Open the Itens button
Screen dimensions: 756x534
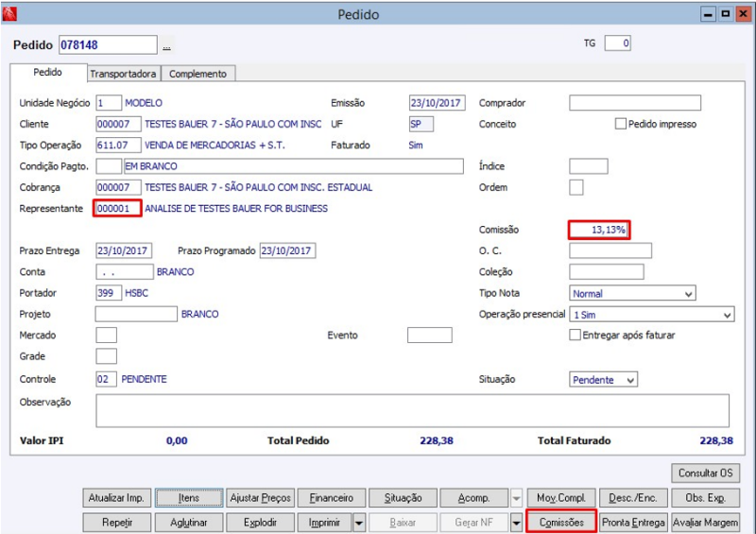coord(188,498)
